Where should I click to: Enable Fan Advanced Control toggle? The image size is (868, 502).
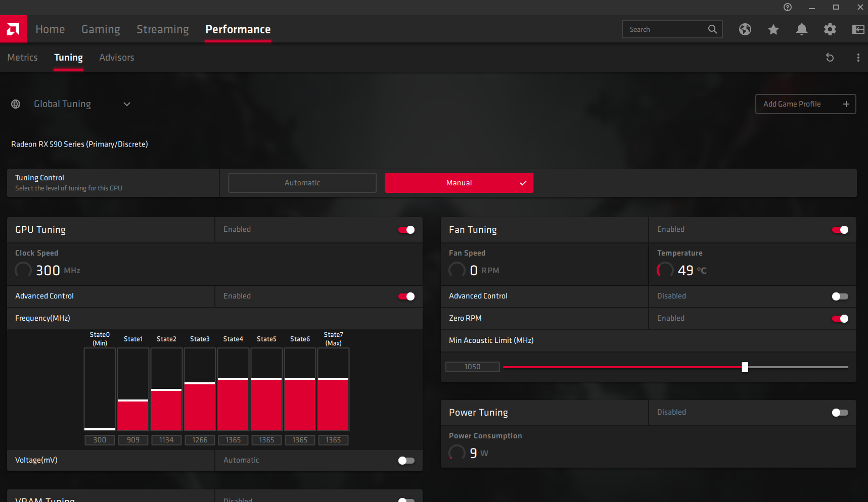point(840,296)
